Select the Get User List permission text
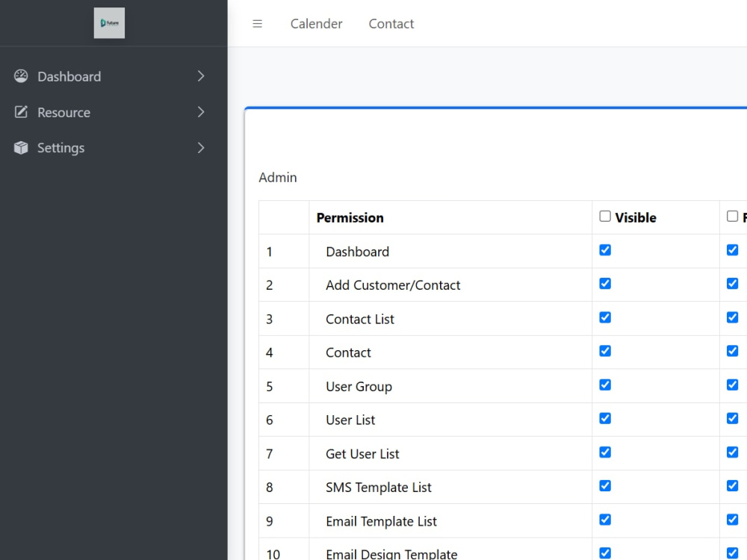This screenshot has height=560, width=747. pyautogui.click(x=362, y=454)
